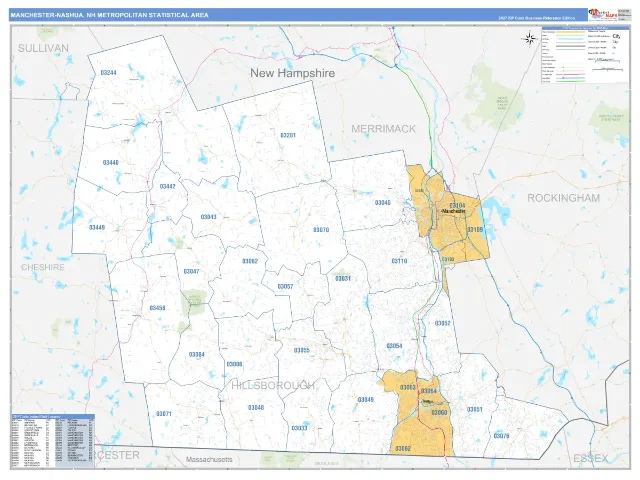
Task: Select ZIP code 03057
Action: tap(285, 287)
